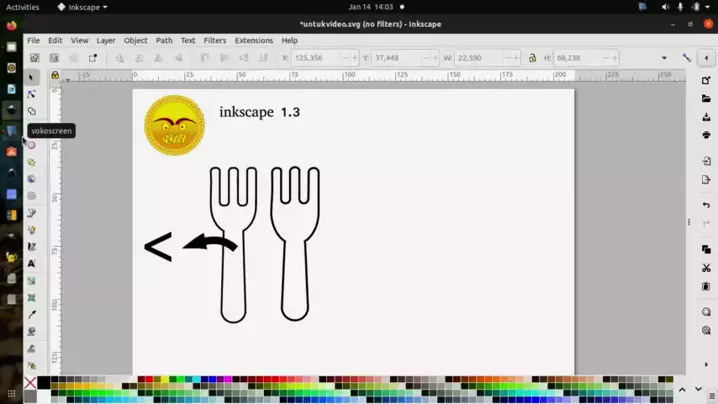This screenshot has height=404, width=718.
Task: Open the Path menu
Action: click(x=164, y=41)
